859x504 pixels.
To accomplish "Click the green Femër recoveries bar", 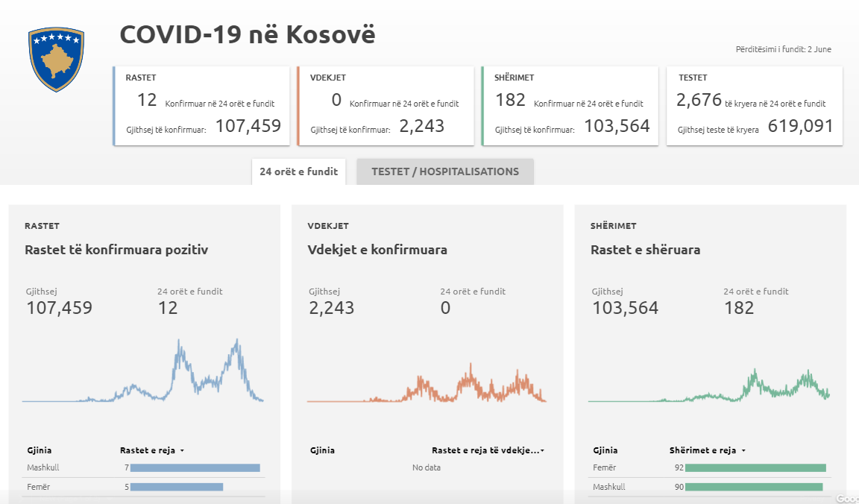I will tap(755, 467).
